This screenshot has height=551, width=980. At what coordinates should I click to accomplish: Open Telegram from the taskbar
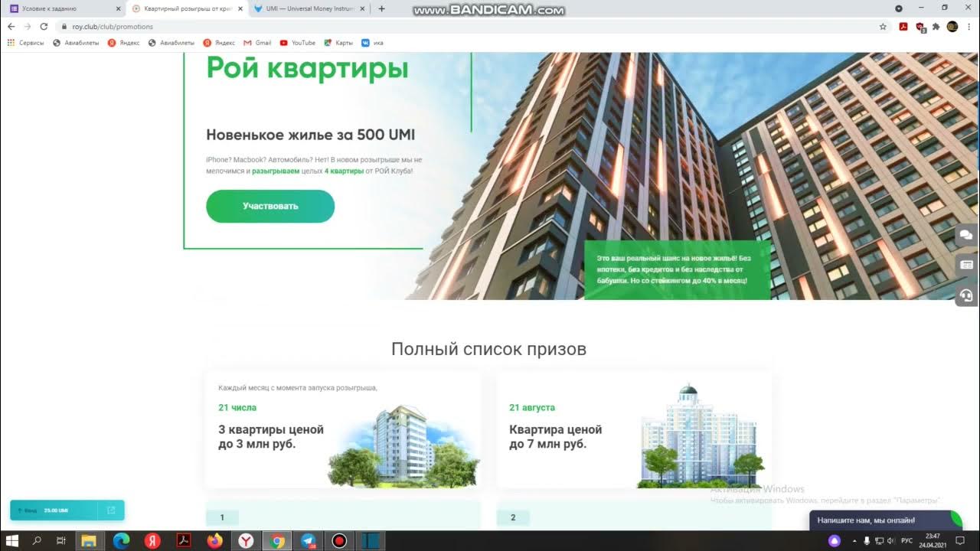coord(308,540)
